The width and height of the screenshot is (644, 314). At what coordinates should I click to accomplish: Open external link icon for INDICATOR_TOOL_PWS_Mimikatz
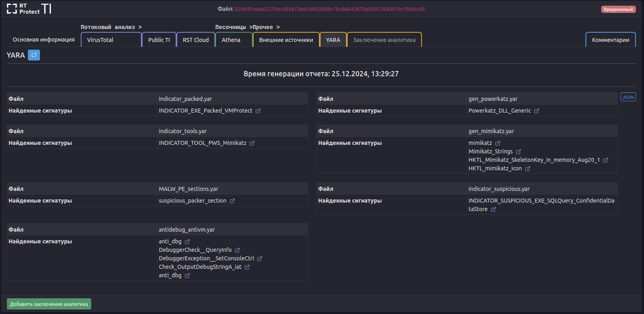[x=252, y=143]
